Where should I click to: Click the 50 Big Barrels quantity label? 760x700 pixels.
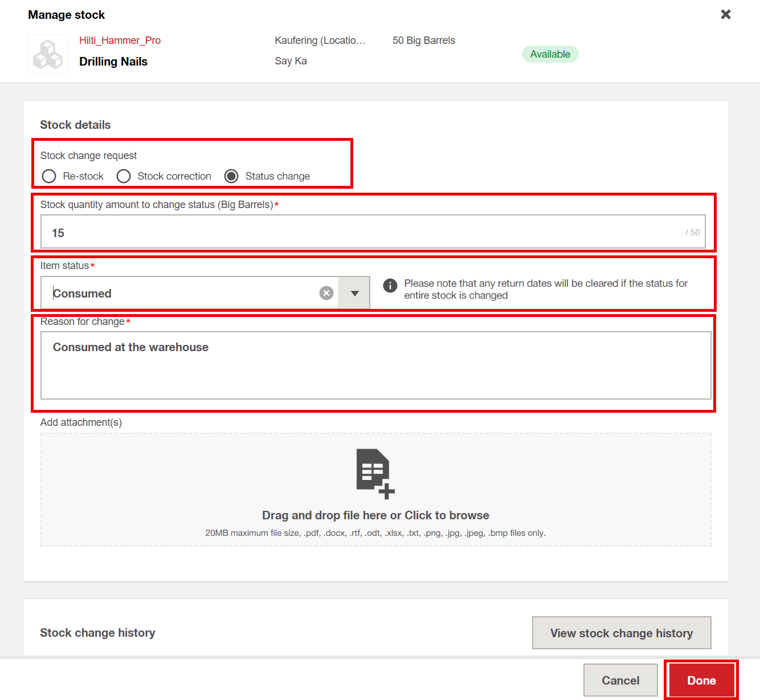[x=423, y=40]
